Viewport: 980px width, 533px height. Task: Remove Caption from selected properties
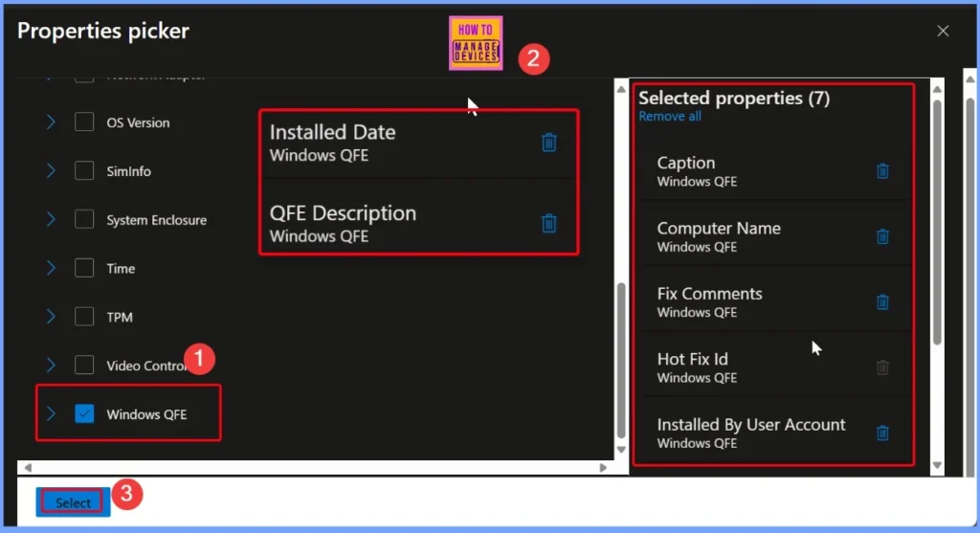pos(882,170)
